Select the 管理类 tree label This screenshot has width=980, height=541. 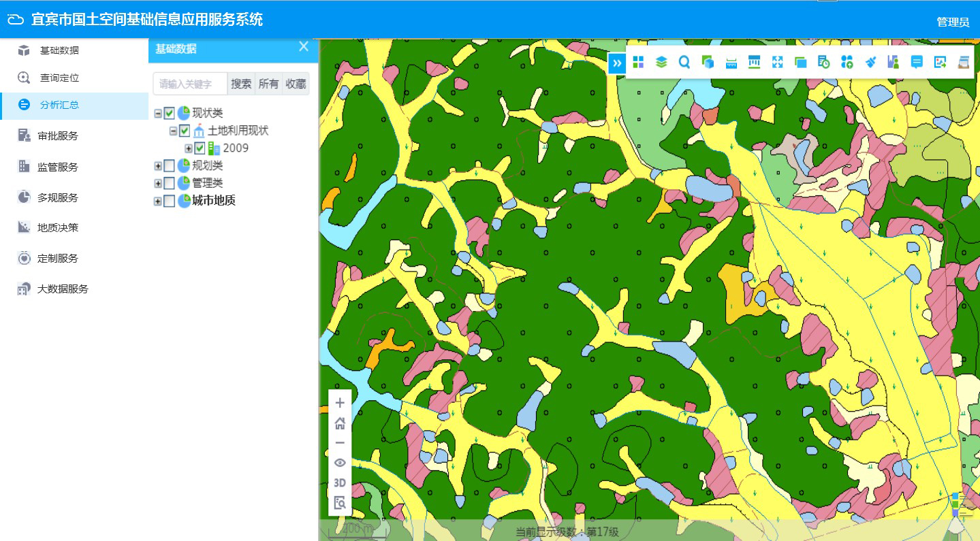208,183
